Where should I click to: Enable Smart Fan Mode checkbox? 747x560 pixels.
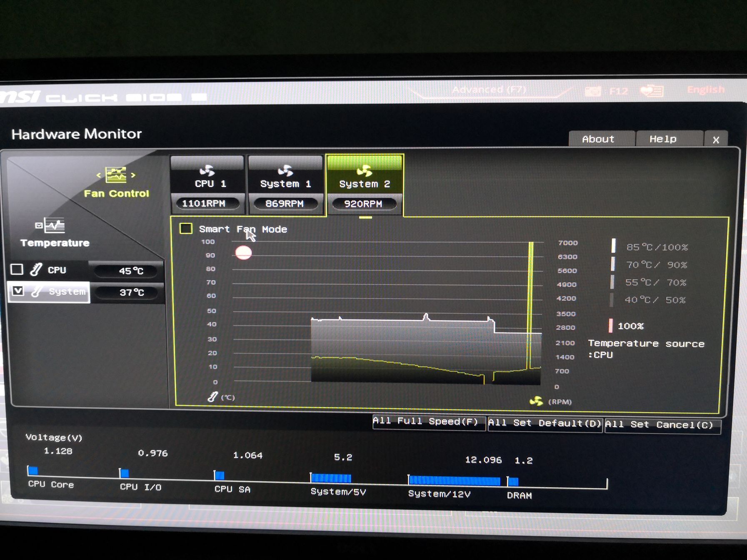coord(186,228)
